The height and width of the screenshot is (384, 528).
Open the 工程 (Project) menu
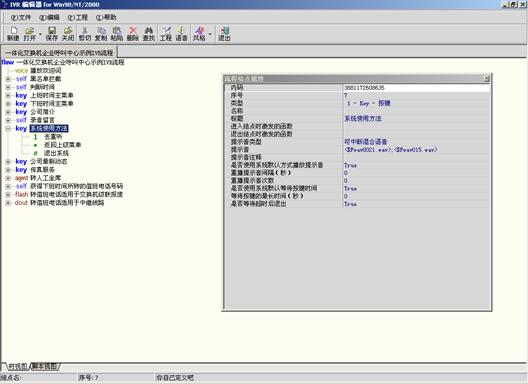coord(77,17)
